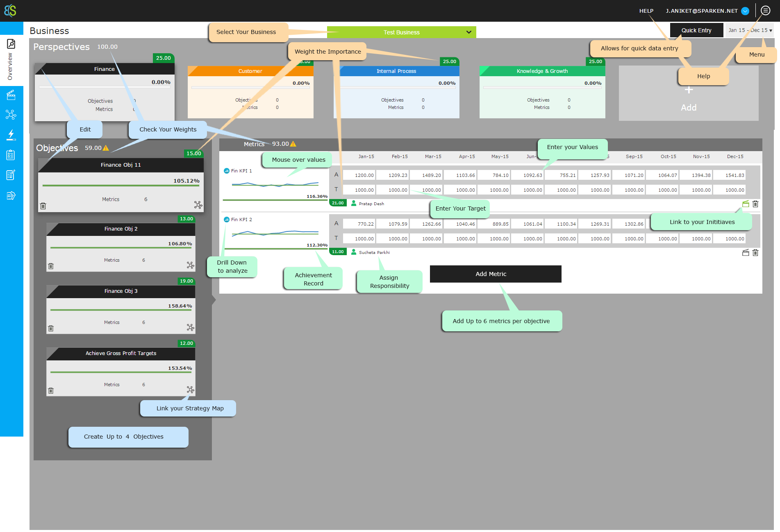Drill down on Fin KPI 2 chart icon
Screen dimensions: 780x532
click(227, 220)
